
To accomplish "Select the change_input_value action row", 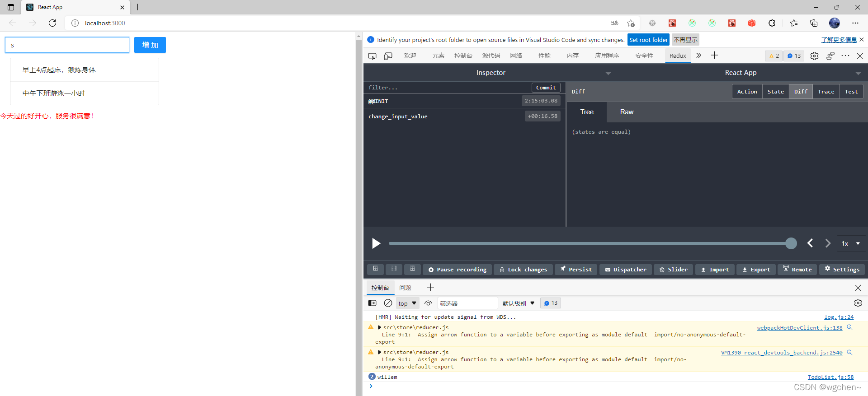I will (464, 116).
